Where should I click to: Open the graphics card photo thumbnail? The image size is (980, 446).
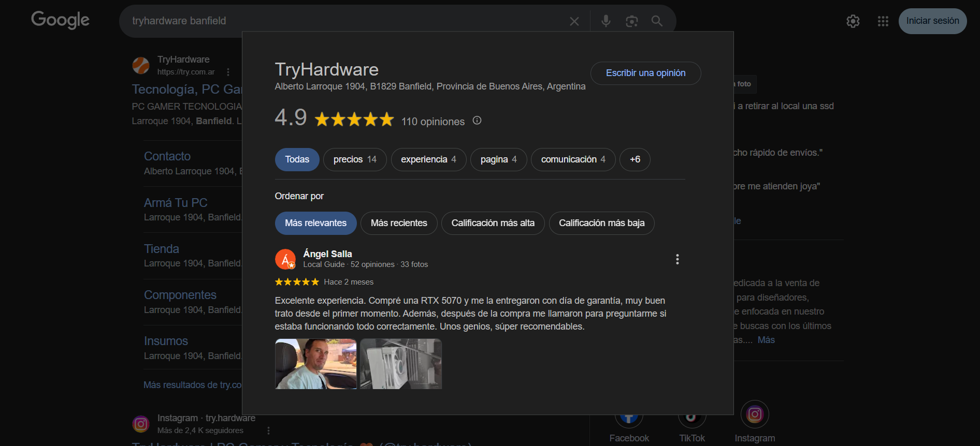pyautogui.click(x=400, y=364)
